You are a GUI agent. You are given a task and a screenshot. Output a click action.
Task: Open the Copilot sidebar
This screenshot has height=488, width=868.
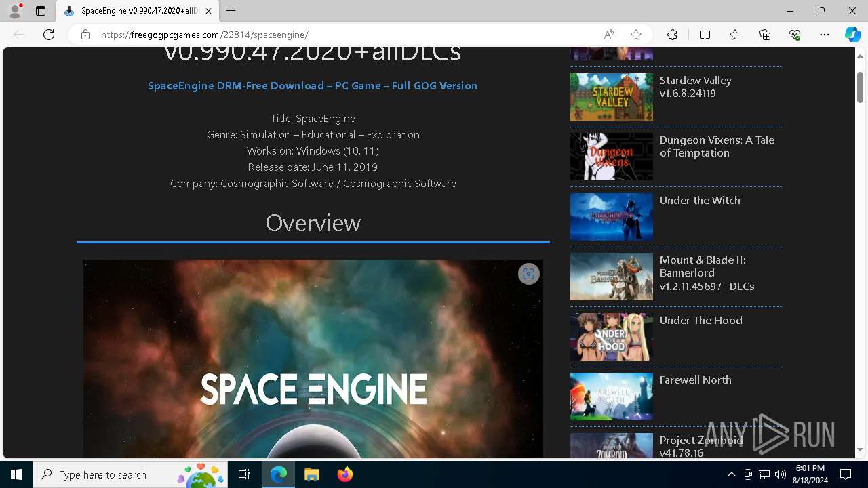click(853, 35)
